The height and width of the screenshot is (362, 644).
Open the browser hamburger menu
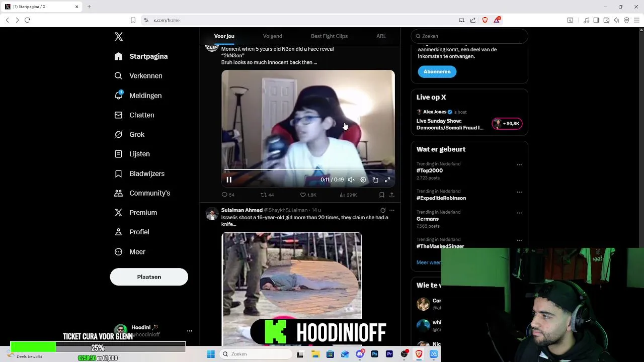tap(636, 20)
